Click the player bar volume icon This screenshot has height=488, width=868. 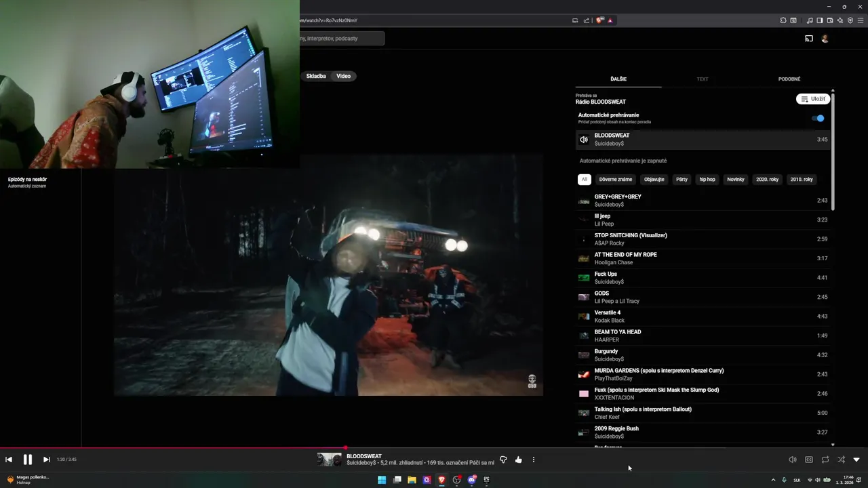pyautogui.click(x=792, y=460)
